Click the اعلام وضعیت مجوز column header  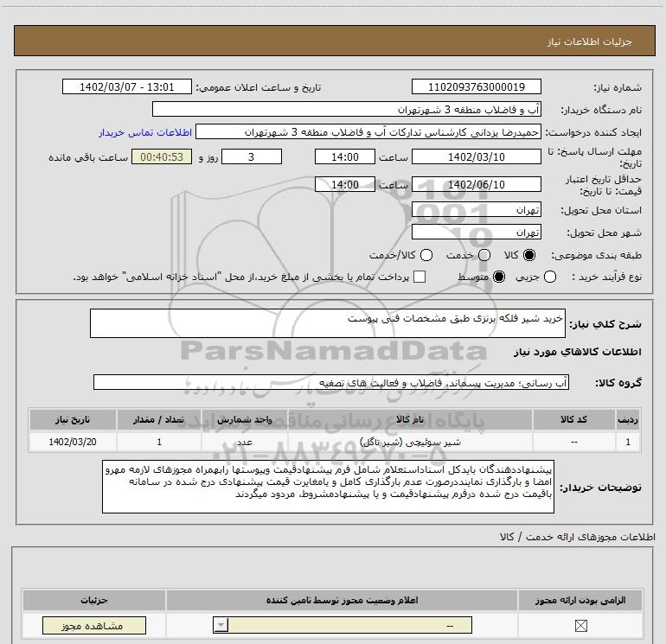(x=342, y=600)
